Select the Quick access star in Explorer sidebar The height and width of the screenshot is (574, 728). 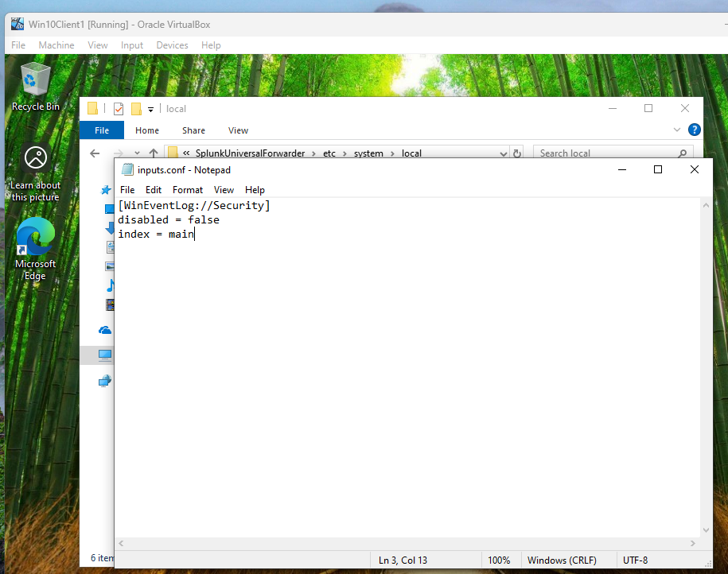pyautogui.click(x=106, y=190)
